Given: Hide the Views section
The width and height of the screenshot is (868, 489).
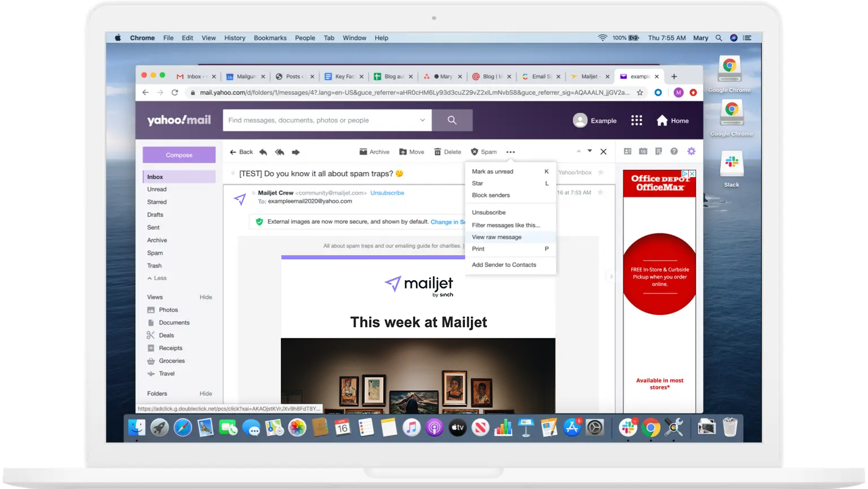Looking at the screenshot, I should click(206, 297).
